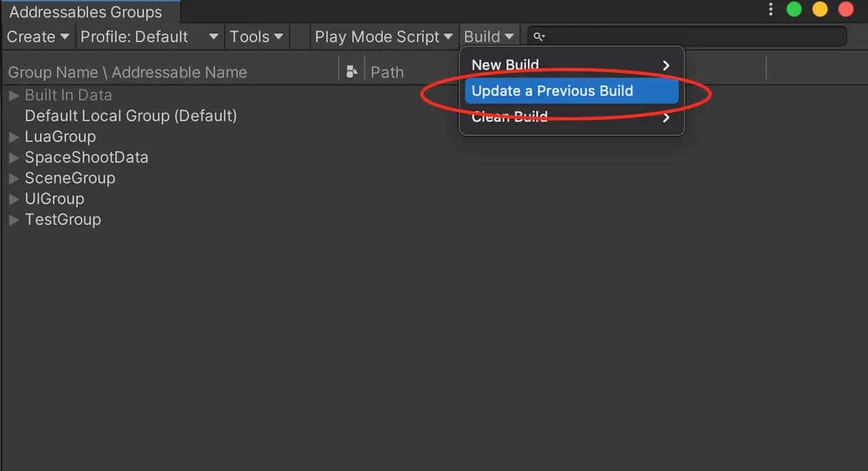
Task: Open the vertical three-dot options menu
Action: click(x=770, y=10)
